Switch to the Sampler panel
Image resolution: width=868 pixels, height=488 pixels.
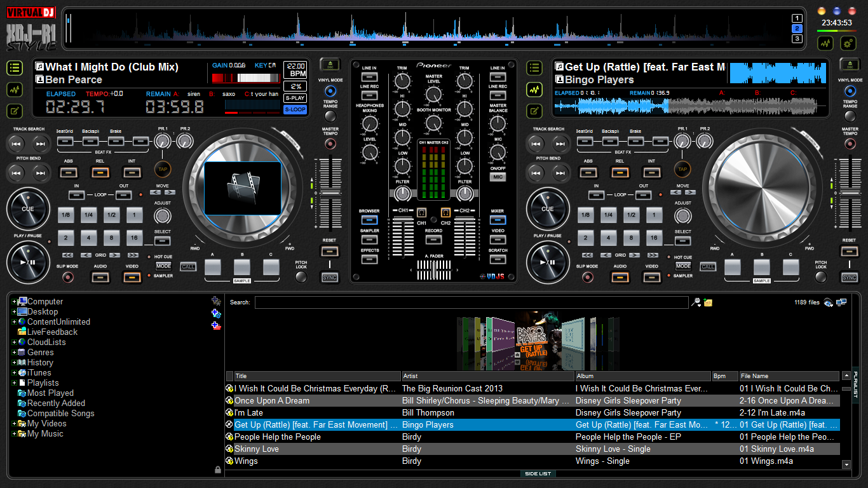369,240
